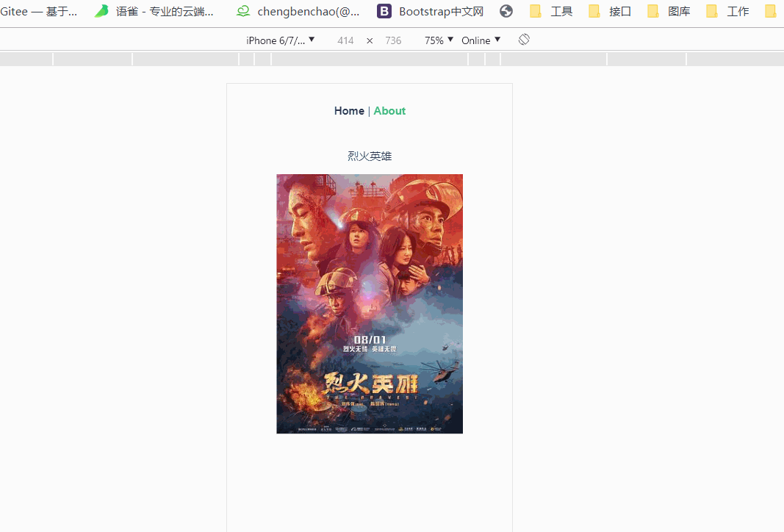
Task: Click the 烈火英雄 movie title text
Action: [x=370, y=156]
